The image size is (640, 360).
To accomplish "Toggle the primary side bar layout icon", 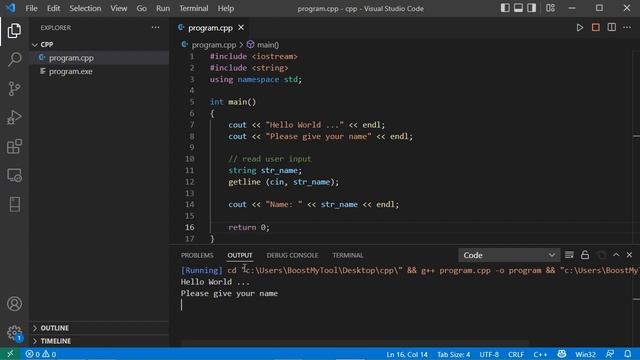I will (x=505, y=8).
